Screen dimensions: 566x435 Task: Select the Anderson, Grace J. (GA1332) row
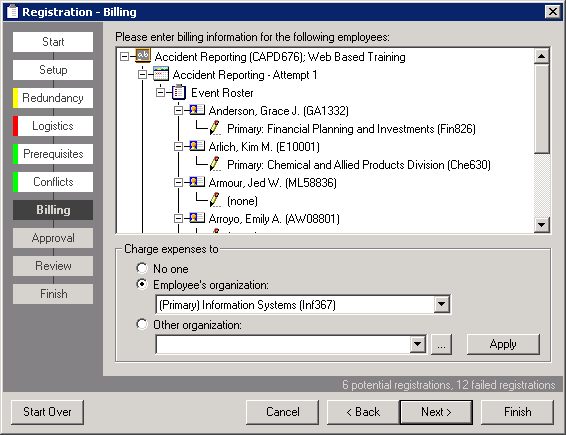click(278, 110)
